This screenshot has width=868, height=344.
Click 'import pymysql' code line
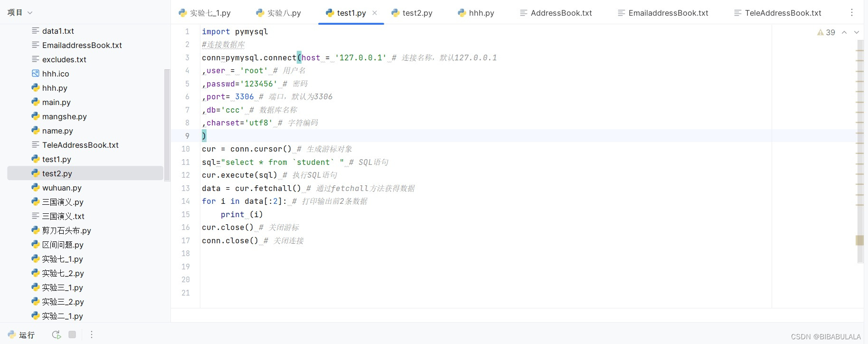point(235,31)
